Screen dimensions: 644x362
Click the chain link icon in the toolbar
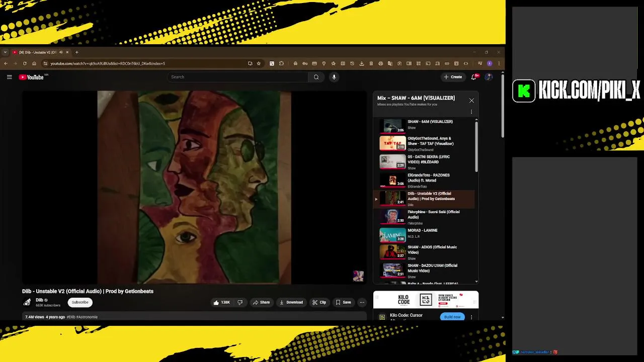(x=447, y=63)
